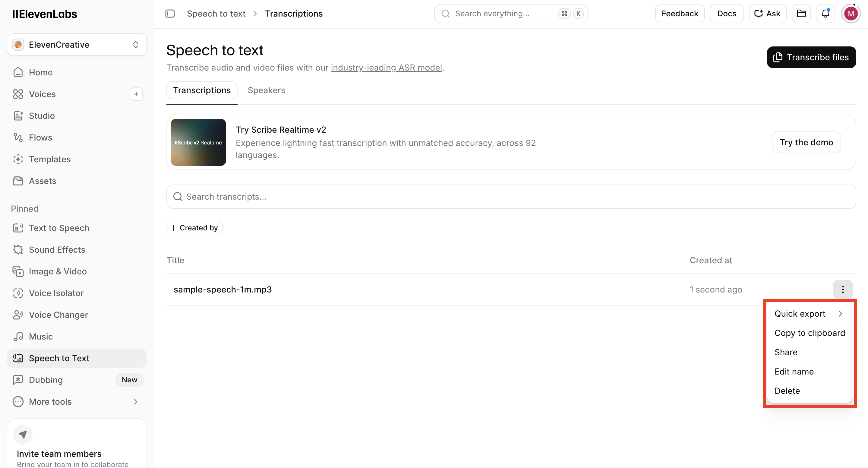Viewport: 868px width, 468px height.
Task: Click Speech to text breadcrumb
Action: coord(216,14)
